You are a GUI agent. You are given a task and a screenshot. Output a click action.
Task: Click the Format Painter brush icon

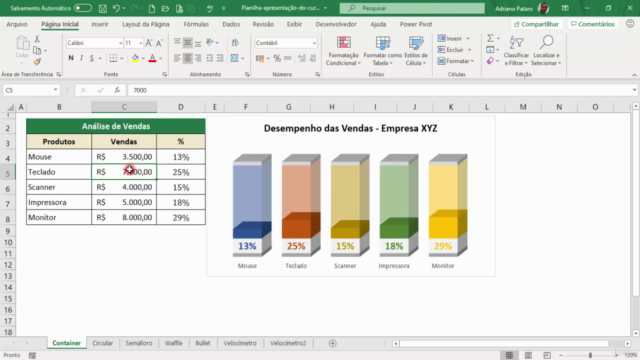tap(37, 62)
